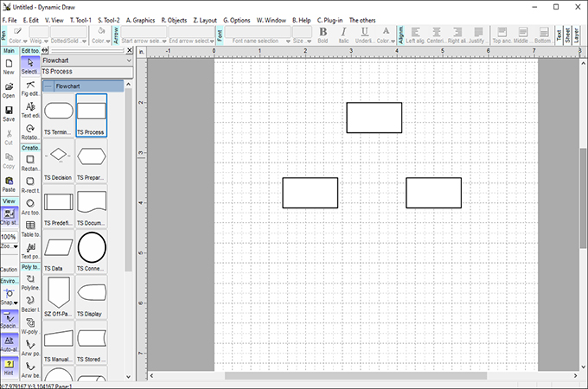
Task: Choose the Text edit tool
Action: (30, 110)
